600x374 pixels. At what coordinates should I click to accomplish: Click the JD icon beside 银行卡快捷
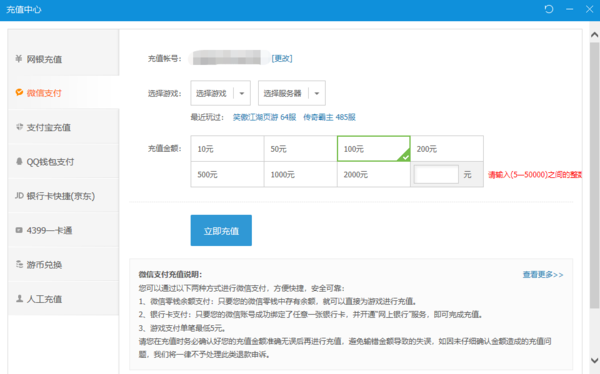20,196
